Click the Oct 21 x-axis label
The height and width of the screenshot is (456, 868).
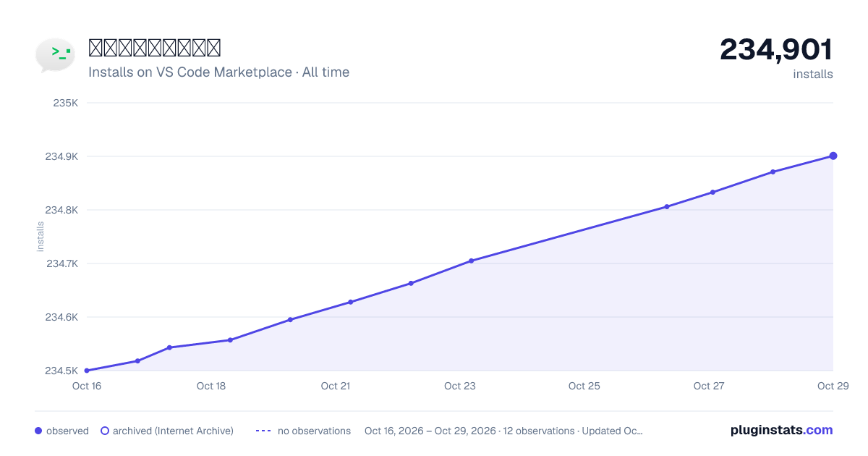(x=336, y=386)
